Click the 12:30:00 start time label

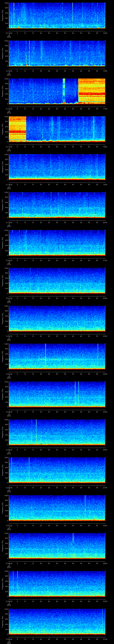(x=9, y=639)
